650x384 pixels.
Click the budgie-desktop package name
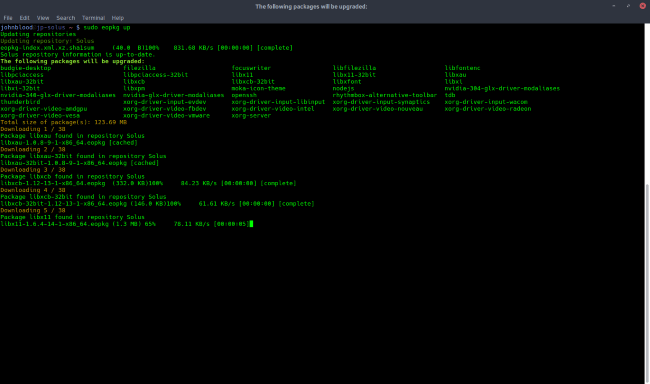pyautogui.click(x=26, y=68)
